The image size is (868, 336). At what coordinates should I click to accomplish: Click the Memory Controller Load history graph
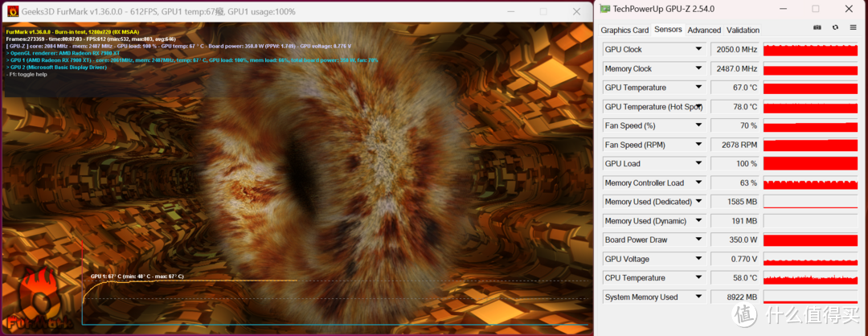(810, 183)
